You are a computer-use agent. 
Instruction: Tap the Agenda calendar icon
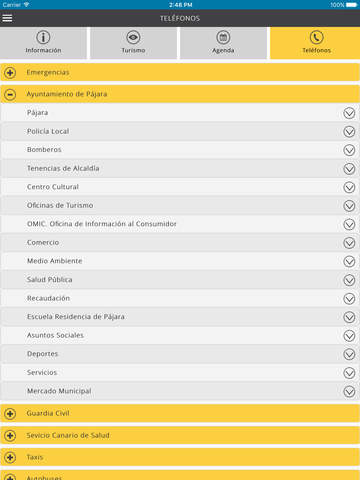[223, 37]
